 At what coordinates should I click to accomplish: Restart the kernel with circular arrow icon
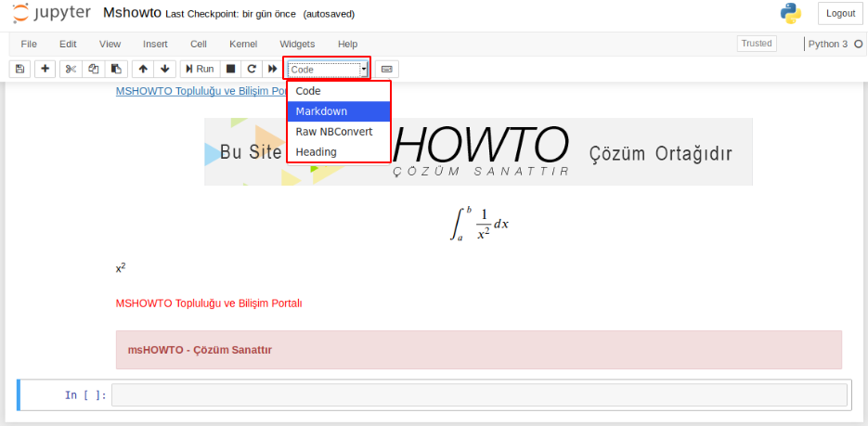click(x=252, y=70)
